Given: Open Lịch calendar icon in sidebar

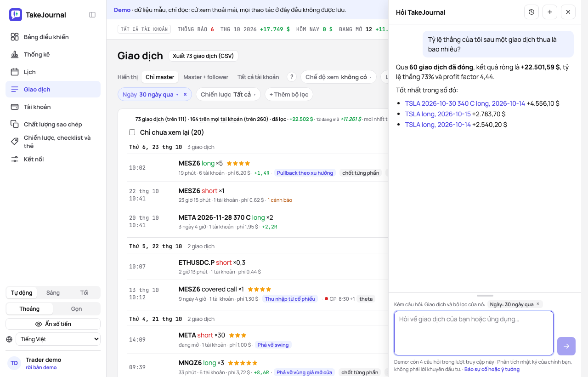Looking at the screenshot, I should pyautogui.click(x=15, y=72).
